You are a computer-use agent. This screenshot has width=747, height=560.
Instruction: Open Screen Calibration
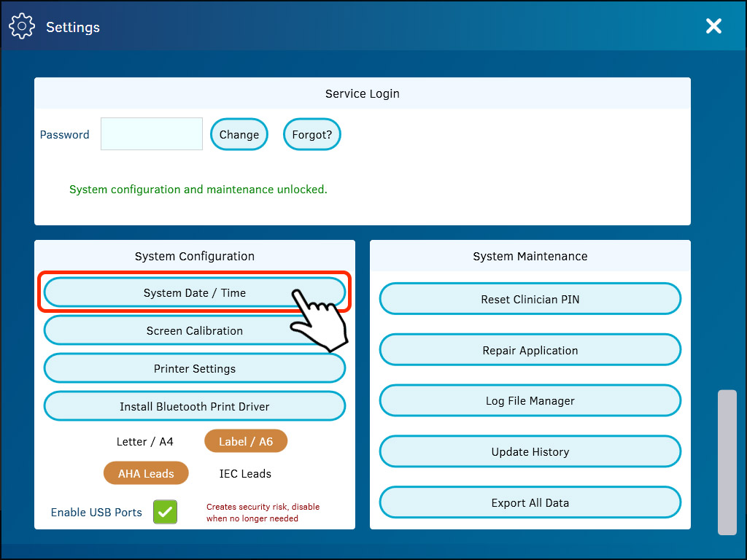(194, 331)
